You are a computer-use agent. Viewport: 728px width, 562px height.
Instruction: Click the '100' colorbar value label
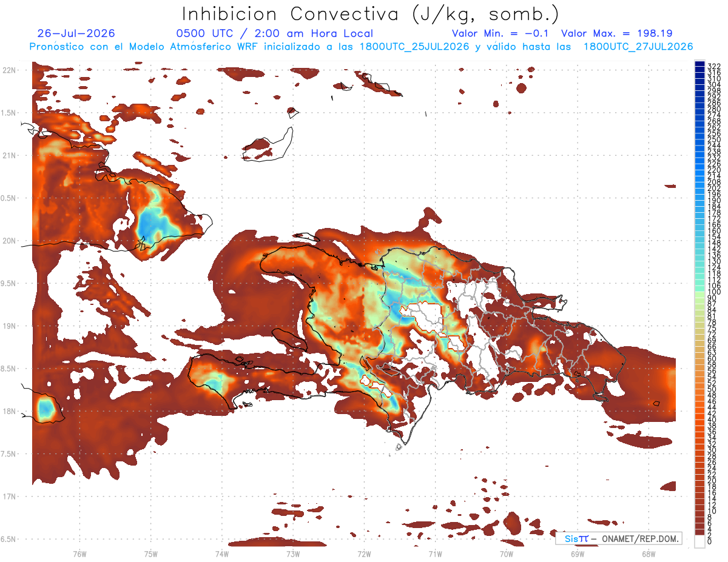tap(714, 292)
